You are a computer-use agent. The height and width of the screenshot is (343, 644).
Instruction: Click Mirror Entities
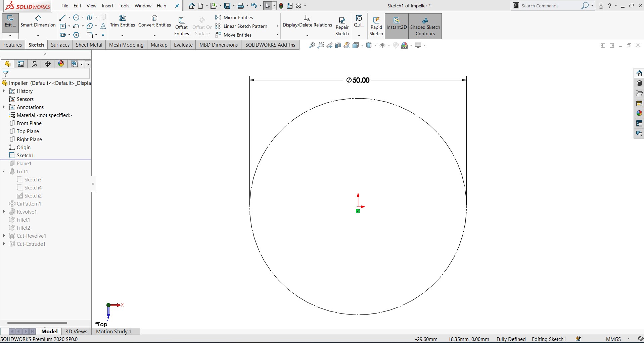point(234,17)
